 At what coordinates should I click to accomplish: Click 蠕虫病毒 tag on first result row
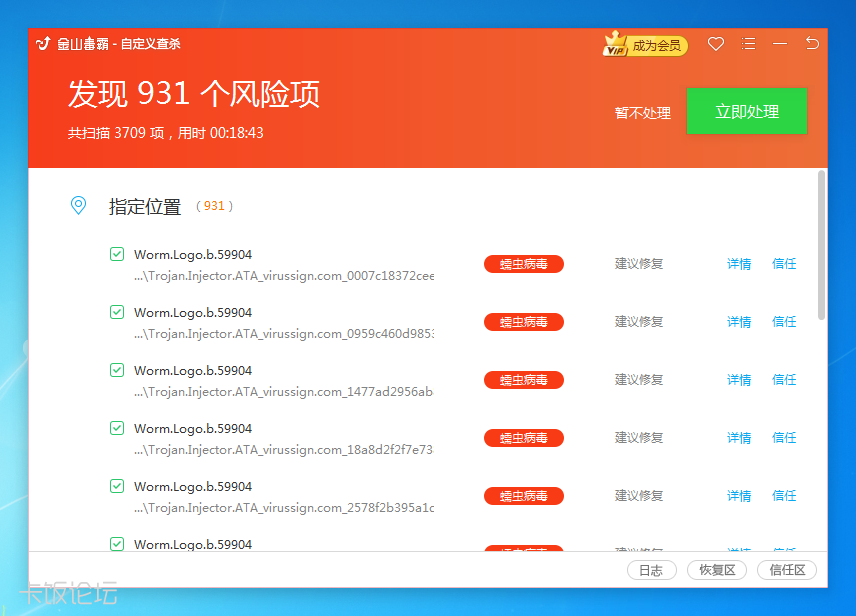click(524, 264)
